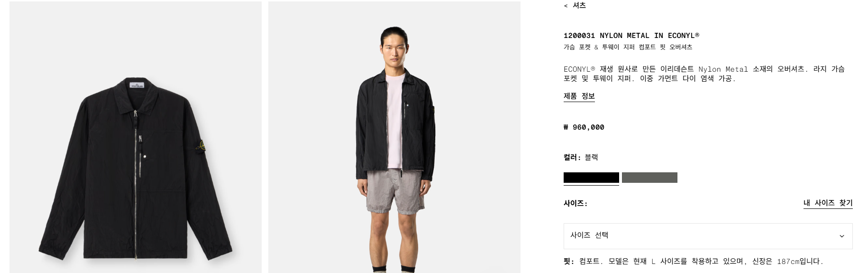Click the ₩ 960,000 price text

[x=584, y=127]
